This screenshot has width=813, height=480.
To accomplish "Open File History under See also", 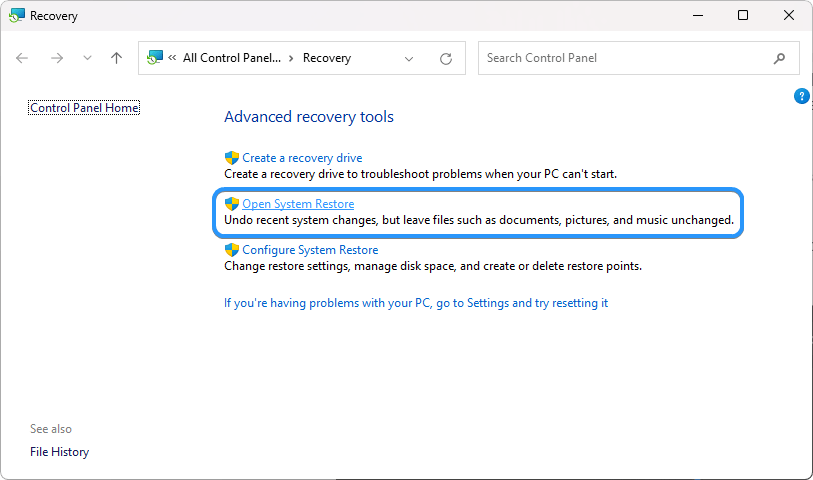I will click(x=60, y=451).
